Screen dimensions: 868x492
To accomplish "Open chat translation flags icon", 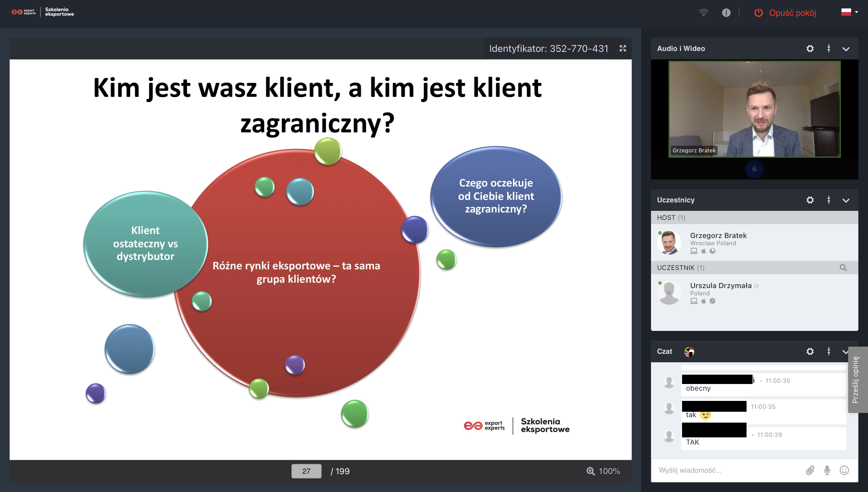I will click(x=689, y=352).
